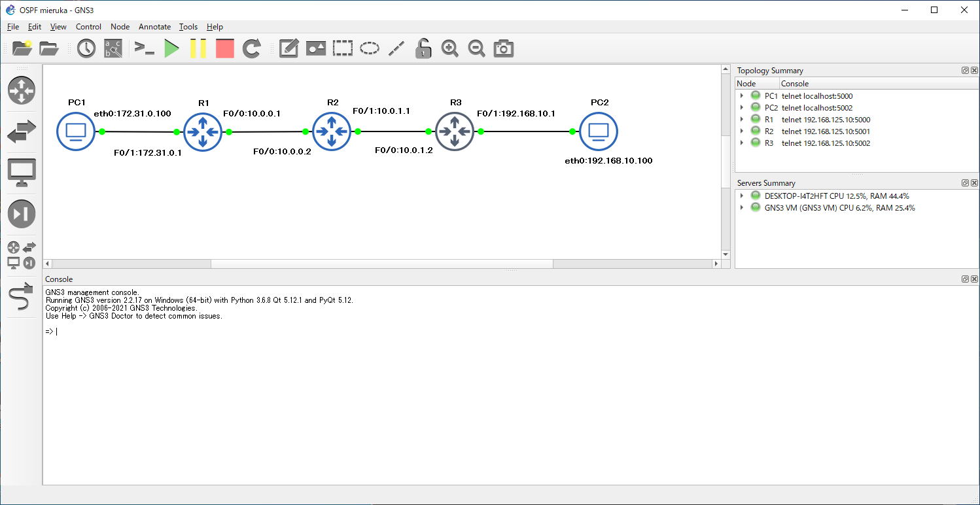
Task: Open the Manage snapshots clock icon
Action: click(x=86, y=48)
